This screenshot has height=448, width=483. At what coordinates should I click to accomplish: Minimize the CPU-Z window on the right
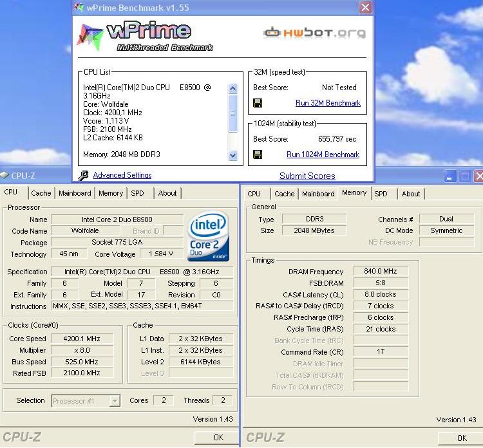point(450,176)
